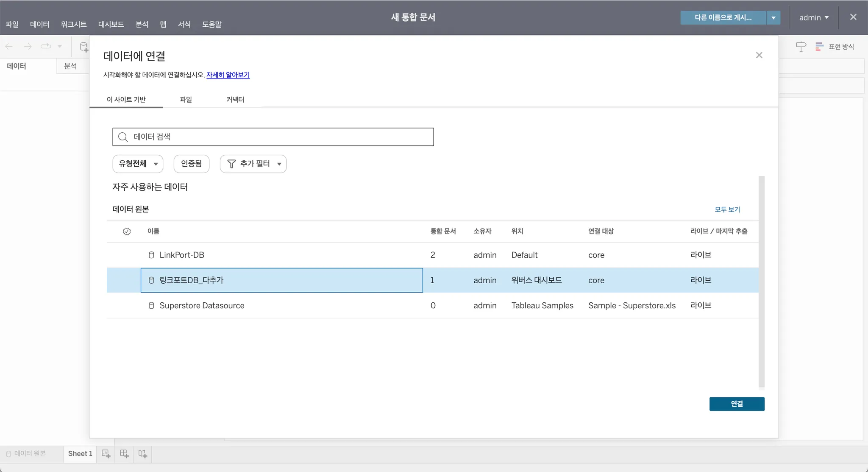868x472 pixels.
Task: Click the new story icon
Action: coord(143,454)
